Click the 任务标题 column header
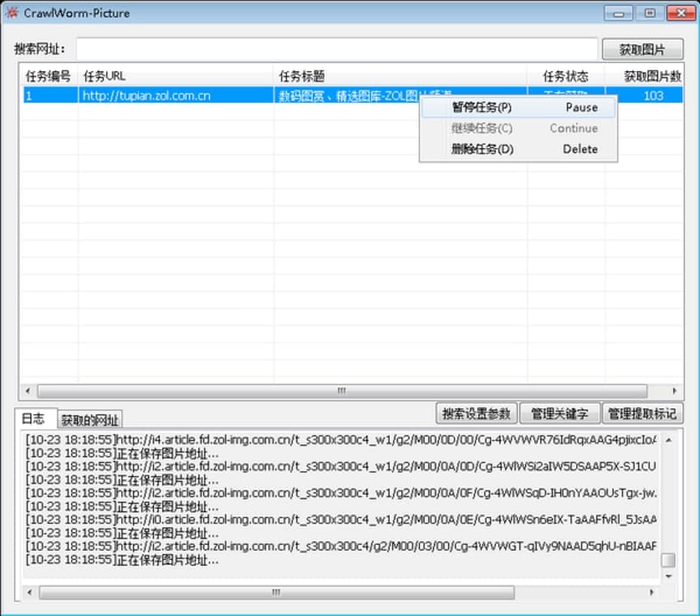The height and width of the screenshot is (616, 700). tap(401, 76)
